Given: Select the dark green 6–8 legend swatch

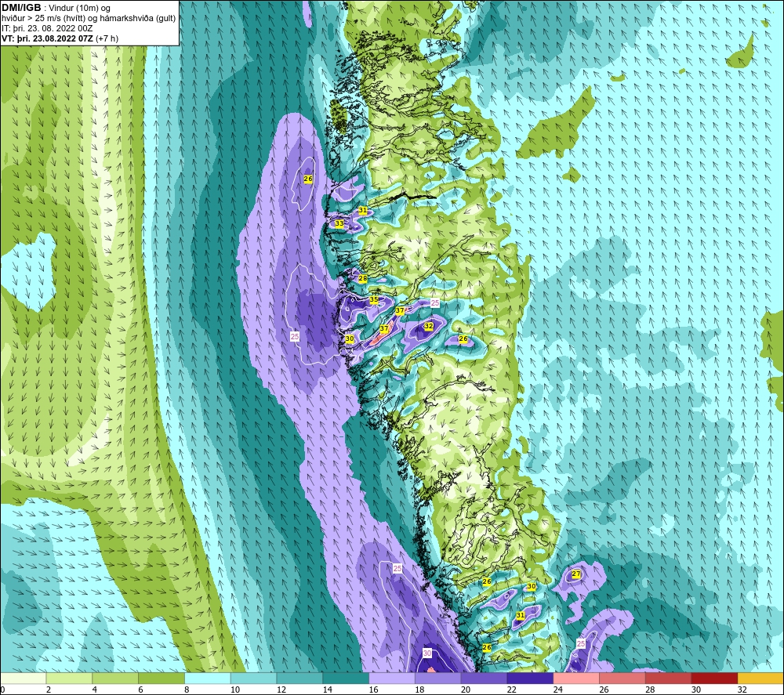Looking at the screenshot, I should coord(162,678).
